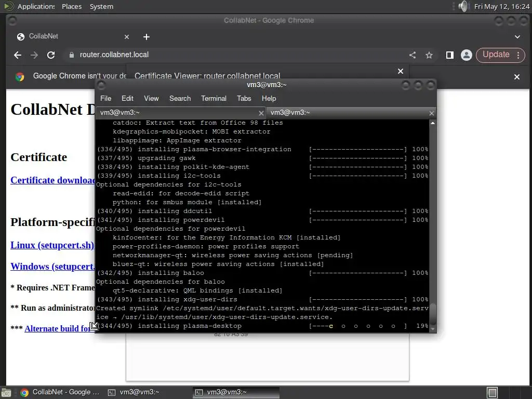Share this page from the address bar
Image resolution: width=532 pixels, height=399 pixels.
413,55
